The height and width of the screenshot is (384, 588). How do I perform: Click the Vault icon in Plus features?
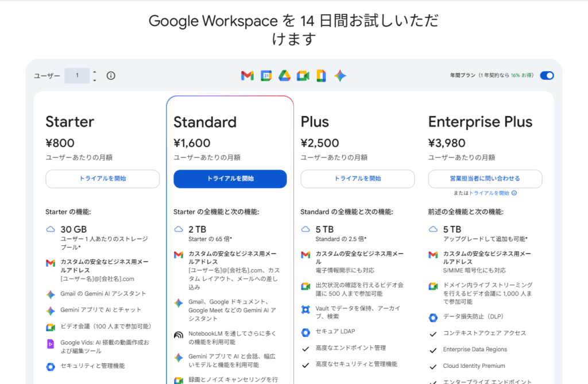coord(305,309)
